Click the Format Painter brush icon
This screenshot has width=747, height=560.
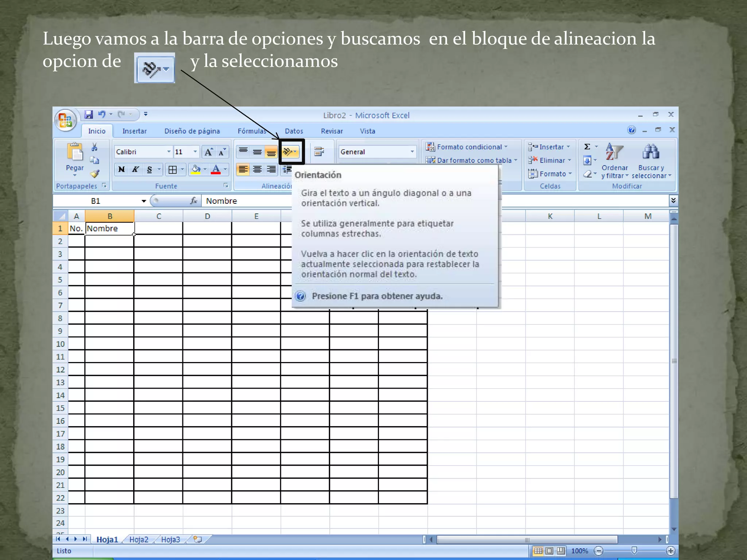(x=95, y=174)
